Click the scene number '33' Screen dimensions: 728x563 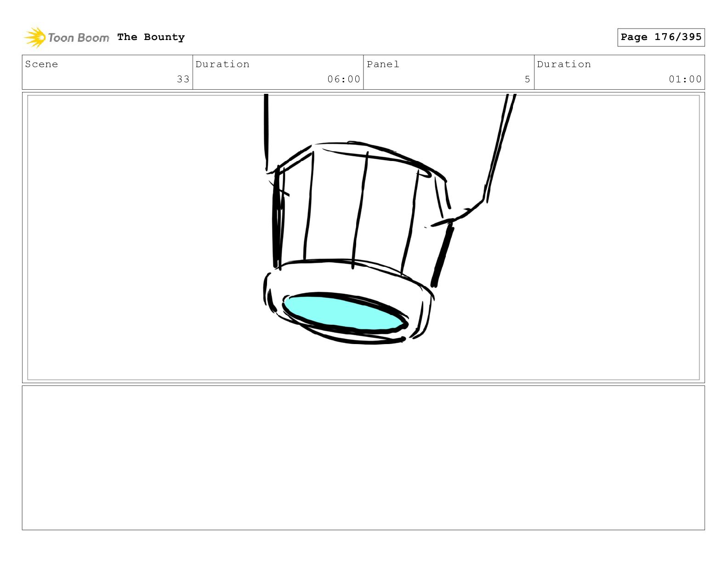(183, 79)
